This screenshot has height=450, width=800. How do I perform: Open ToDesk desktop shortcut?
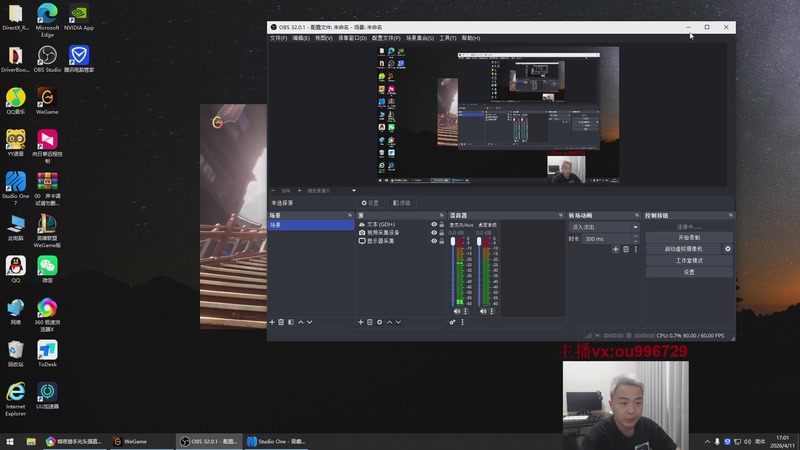pyautogui.click(x=47, y=354)
